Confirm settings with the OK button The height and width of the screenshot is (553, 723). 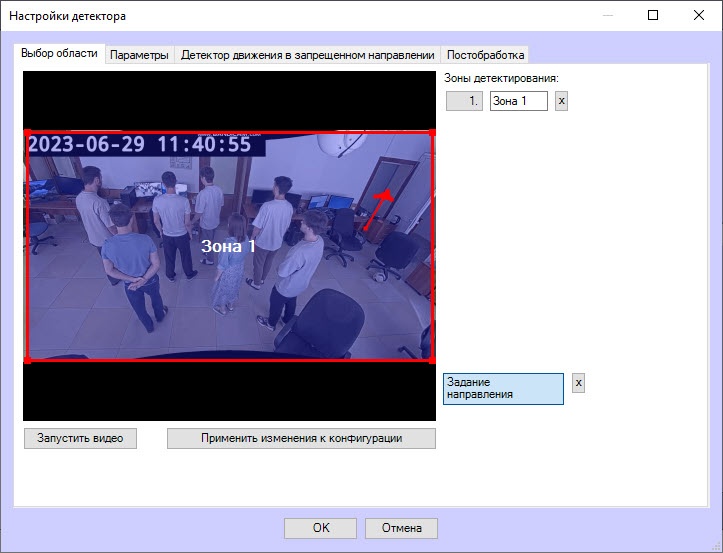pos(320,528)
